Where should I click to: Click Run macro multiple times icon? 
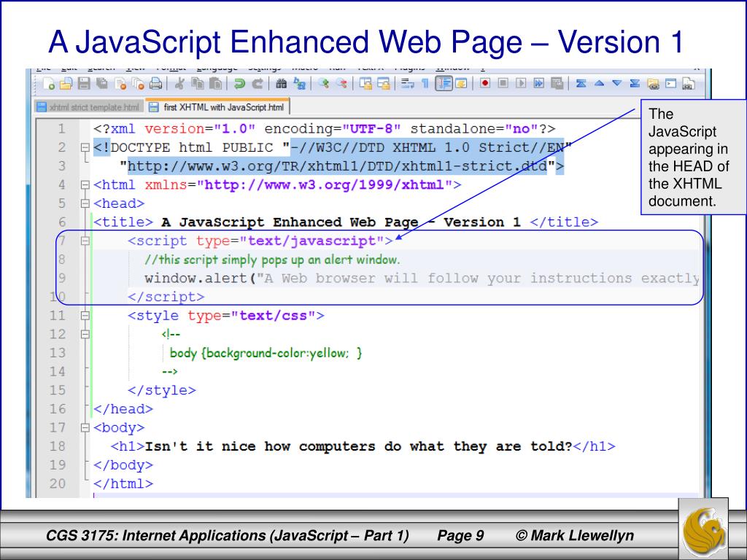click(x=539, y=83)
